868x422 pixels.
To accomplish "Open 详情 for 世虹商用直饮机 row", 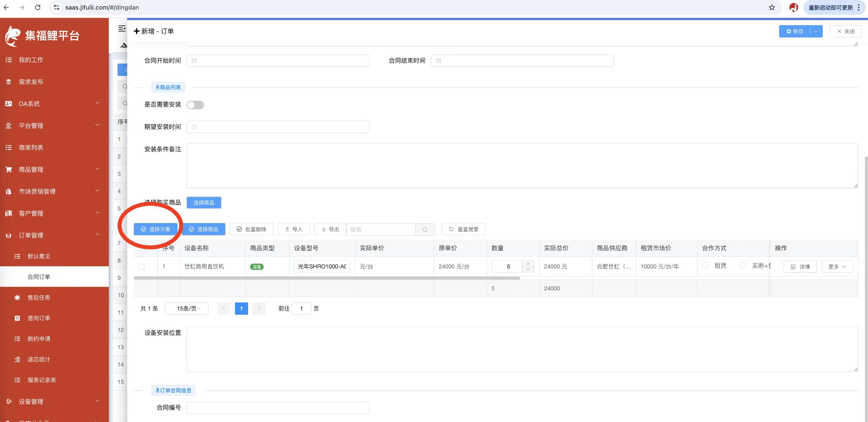I will point(800,267).
